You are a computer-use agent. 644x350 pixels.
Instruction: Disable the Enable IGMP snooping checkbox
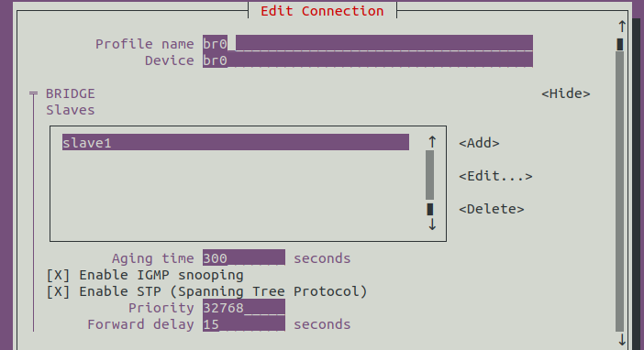point(58,275)
